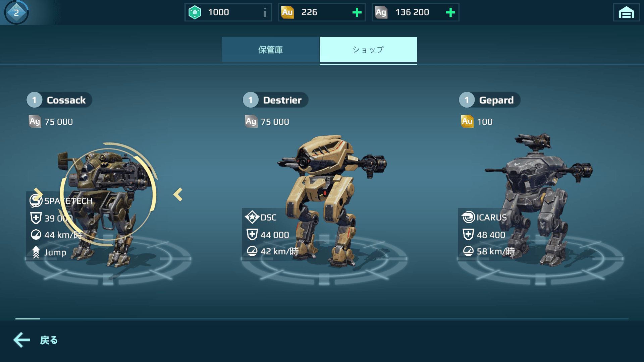Click the shop scroll progress bar

(x=322, y=319)
